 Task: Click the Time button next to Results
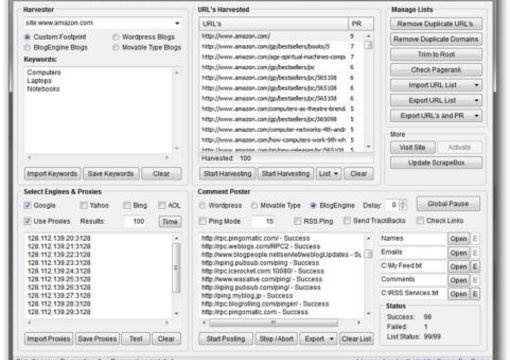click(170, 222)
